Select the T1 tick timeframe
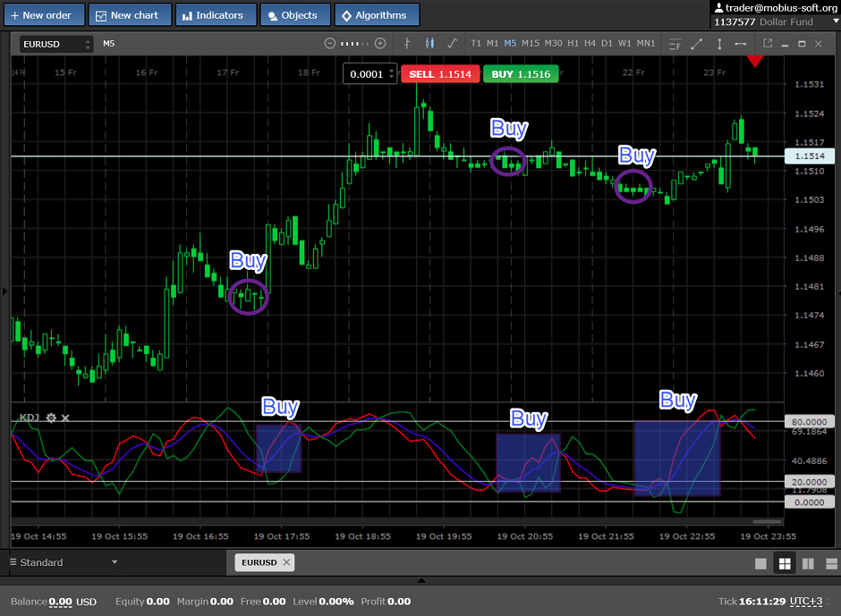Image resolution: width=841 pixels, height=616 pixels. pos(476,44)
